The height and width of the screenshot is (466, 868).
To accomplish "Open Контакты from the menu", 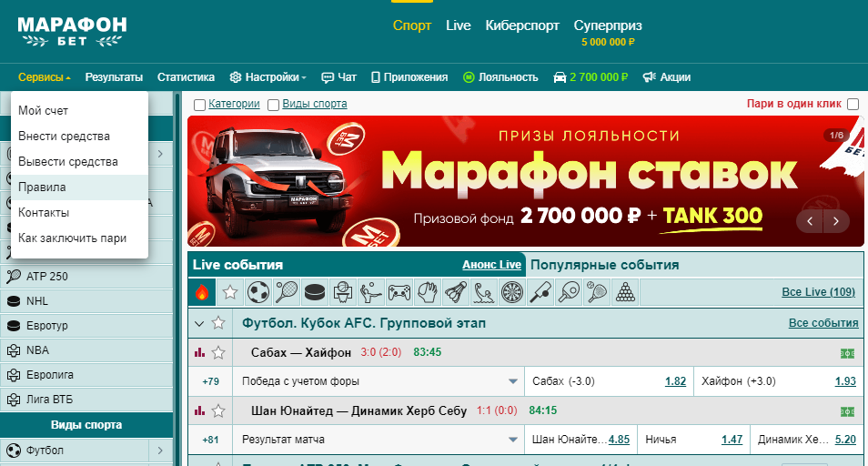I will (80, 213).
